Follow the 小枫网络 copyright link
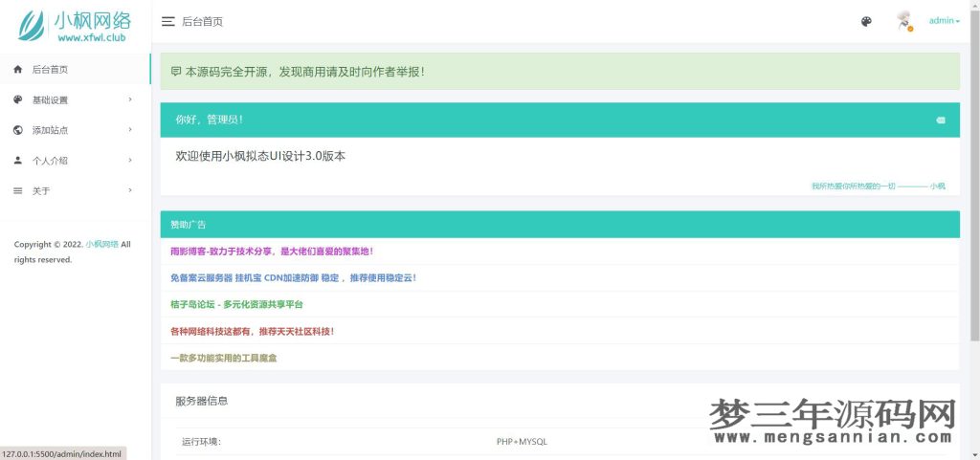Screen dimensions: 980x460 101,245
